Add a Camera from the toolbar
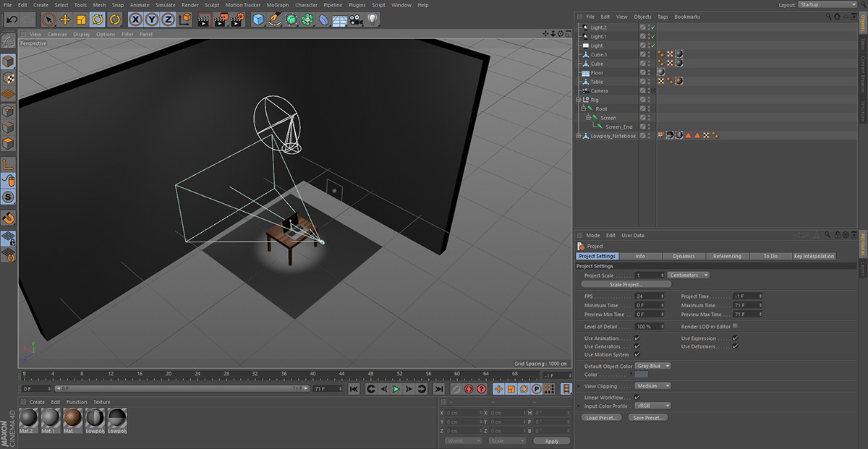 point(356,20)
